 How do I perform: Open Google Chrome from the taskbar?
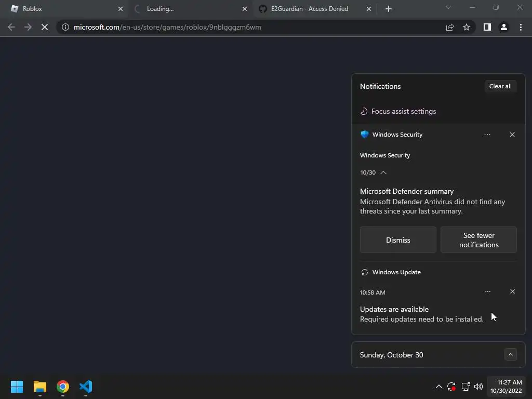coord(63,387)
